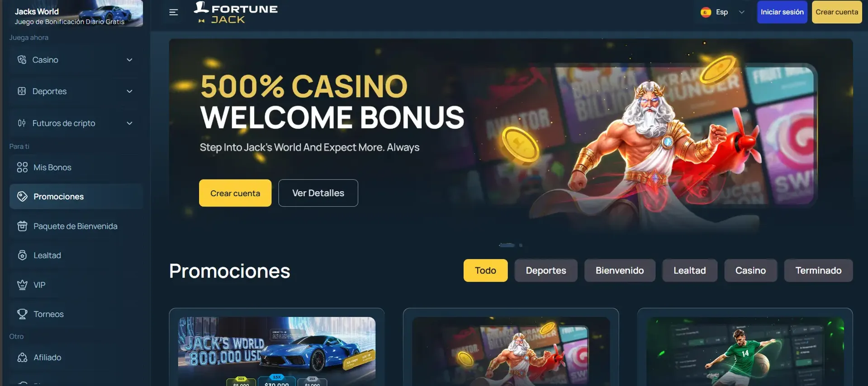
Task: Open the Esp language dropdown
Action: [722, 12]
